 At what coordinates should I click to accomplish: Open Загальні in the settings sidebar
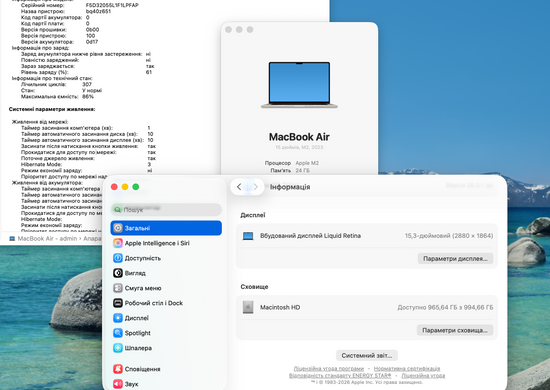[x=166, y=228]
